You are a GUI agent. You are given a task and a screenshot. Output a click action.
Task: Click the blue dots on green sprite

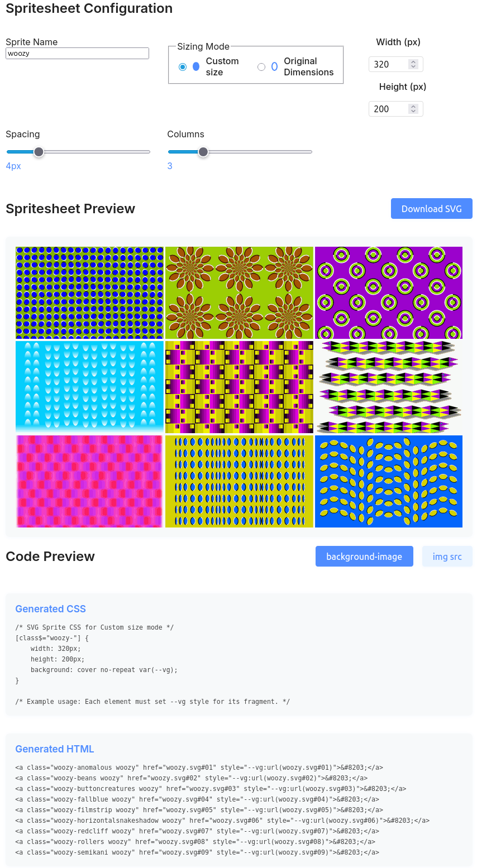89,292
